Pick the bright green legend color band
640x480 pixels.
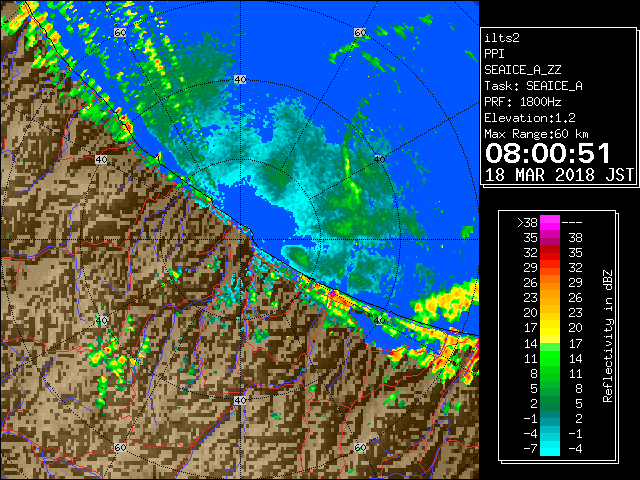[550, 358]
